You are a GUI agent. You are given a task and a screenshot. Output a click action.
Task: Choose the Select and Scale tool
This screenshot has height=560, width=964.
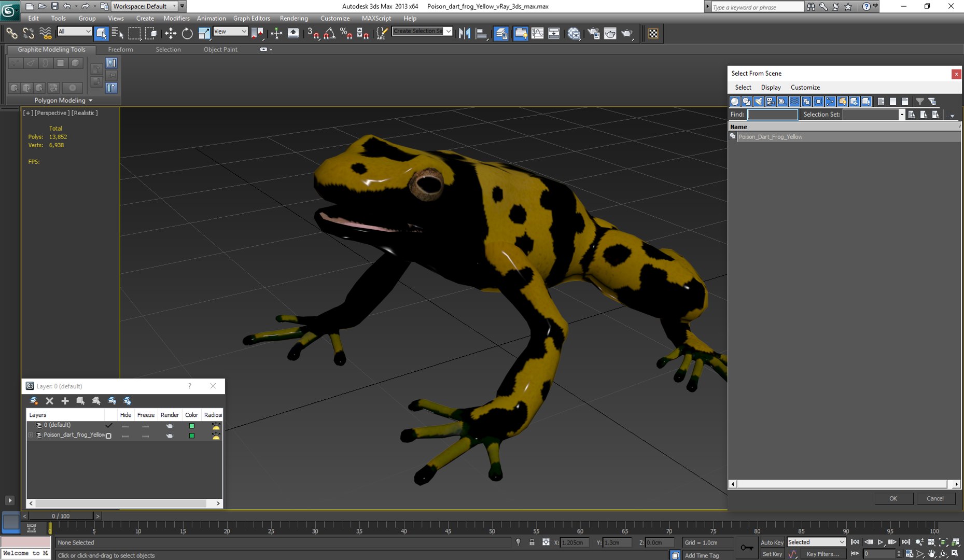point(204,33)
